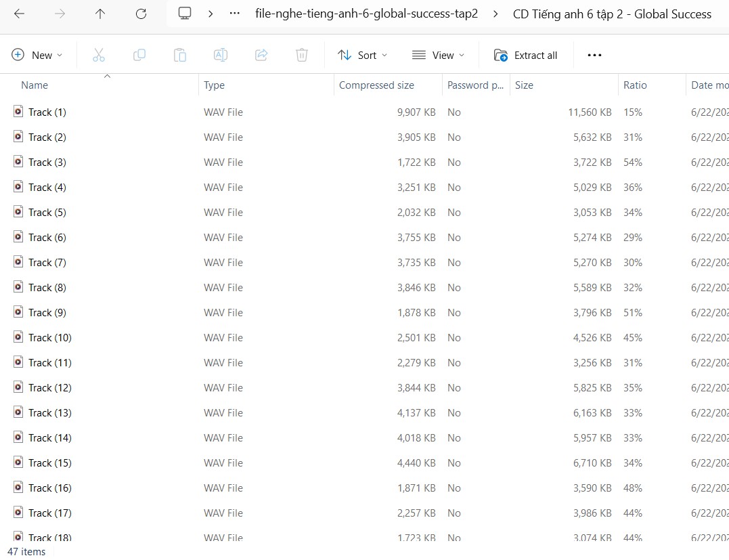This screenshot has width=729, height=560.
Task: Click the Back navigation arrow
Action: 19,14
